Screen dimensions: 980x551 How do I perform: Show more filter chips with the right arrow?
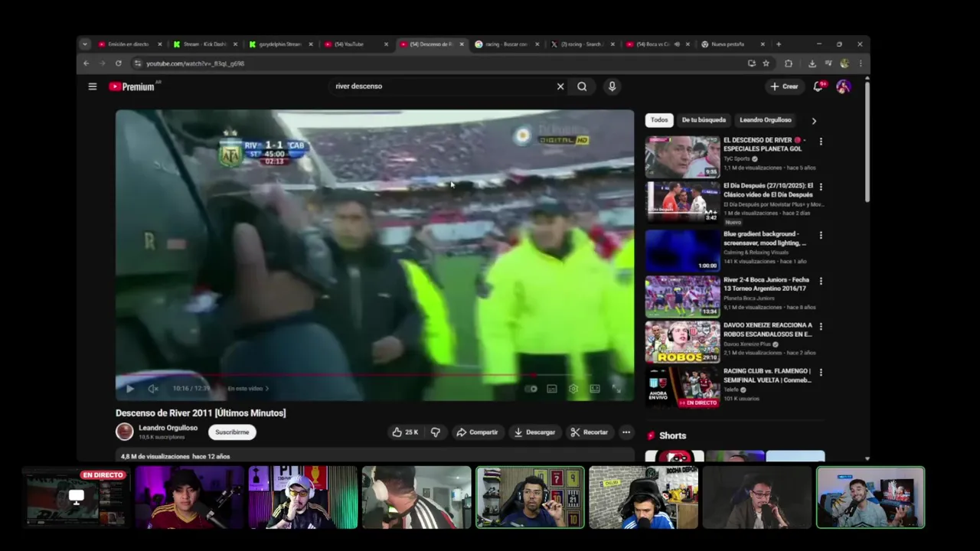pyautogui.click(x=814, y=121)
